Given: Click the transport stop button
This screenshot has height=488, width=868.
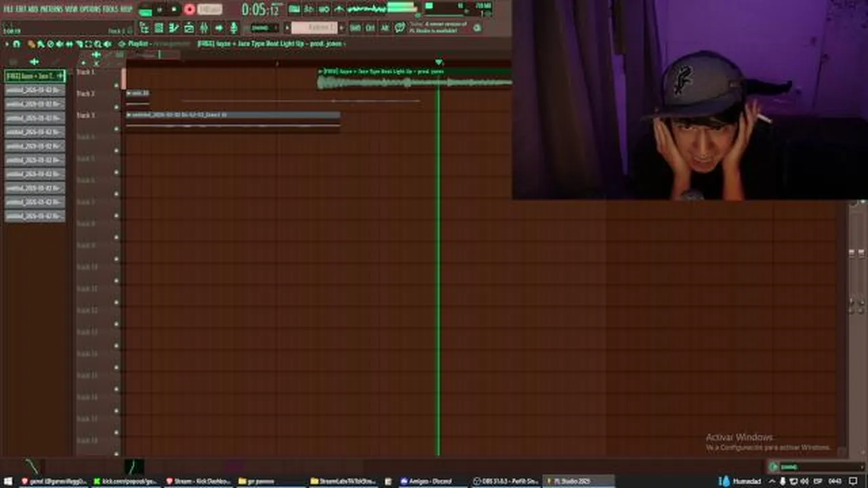Looking at the screenshot, I should coord(174,9).
